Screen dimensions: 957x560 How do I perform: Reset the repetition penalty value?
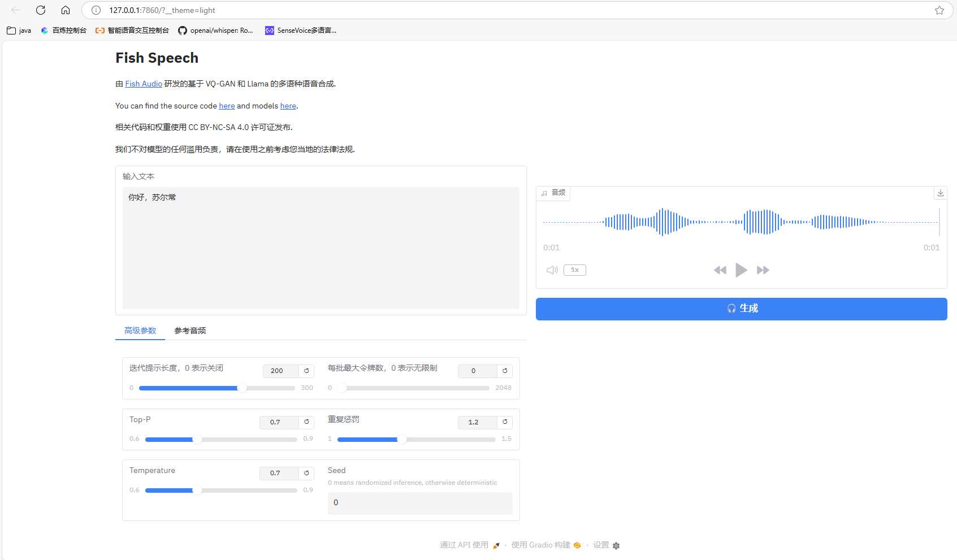(x=505, y=422)
